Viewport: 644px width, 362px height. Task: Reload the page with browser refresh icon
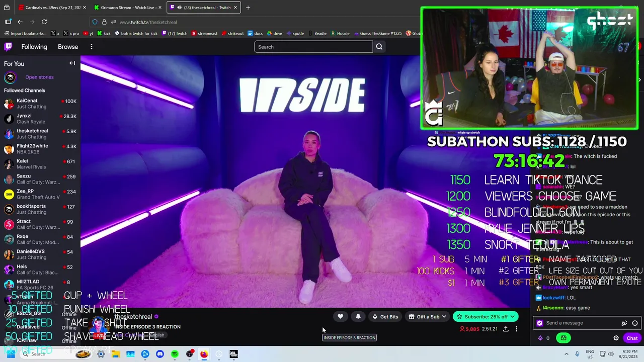coord(44,22)
